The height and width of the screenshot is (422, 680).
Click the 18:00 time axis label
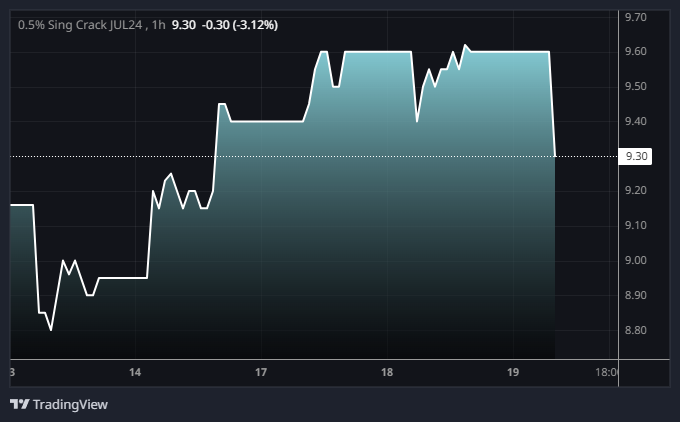(x=605, y=373)
